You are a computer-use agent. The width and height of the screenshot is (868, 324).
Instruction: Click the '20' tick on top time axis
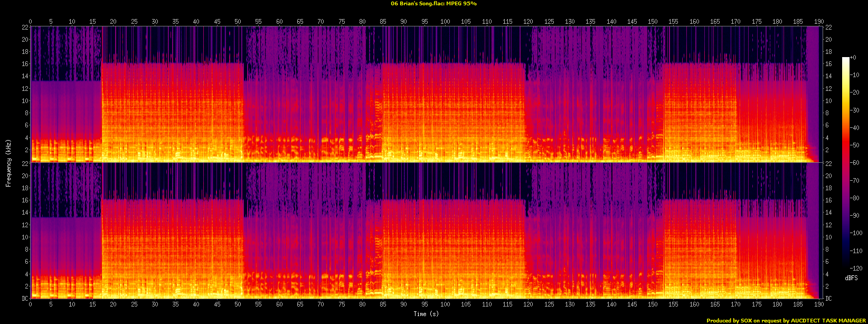coord(114,22)
